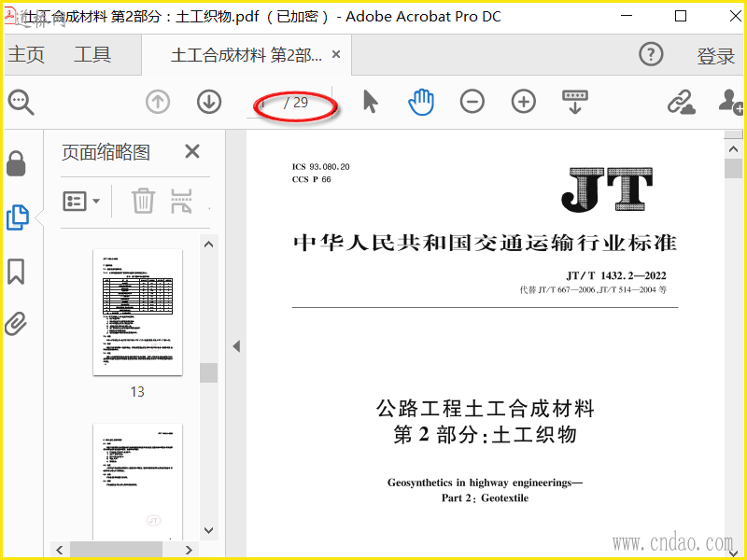The height and width of the screenshot is (560, 747).
Task: Zoom out with minus icon
Action: 472,102
